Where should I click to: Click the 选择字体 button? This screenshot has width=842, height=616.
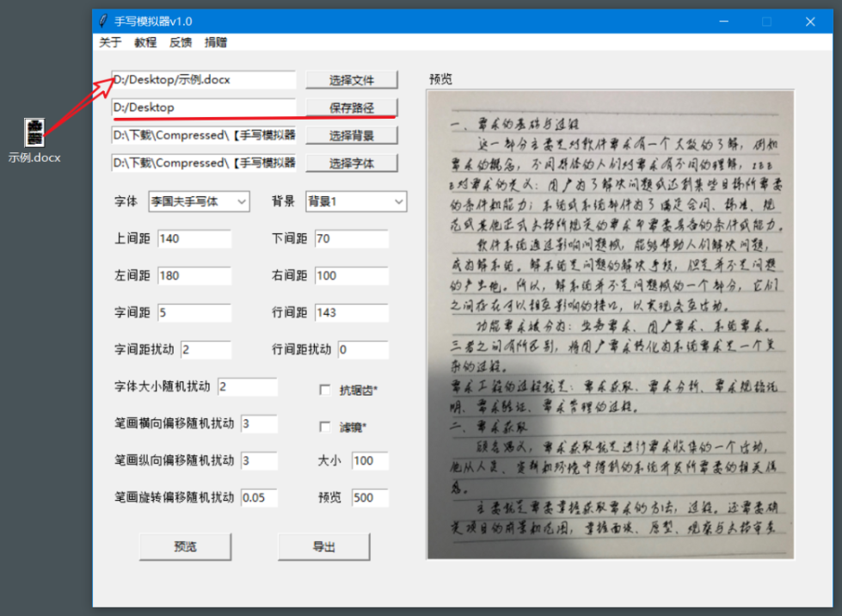[352, 163]
